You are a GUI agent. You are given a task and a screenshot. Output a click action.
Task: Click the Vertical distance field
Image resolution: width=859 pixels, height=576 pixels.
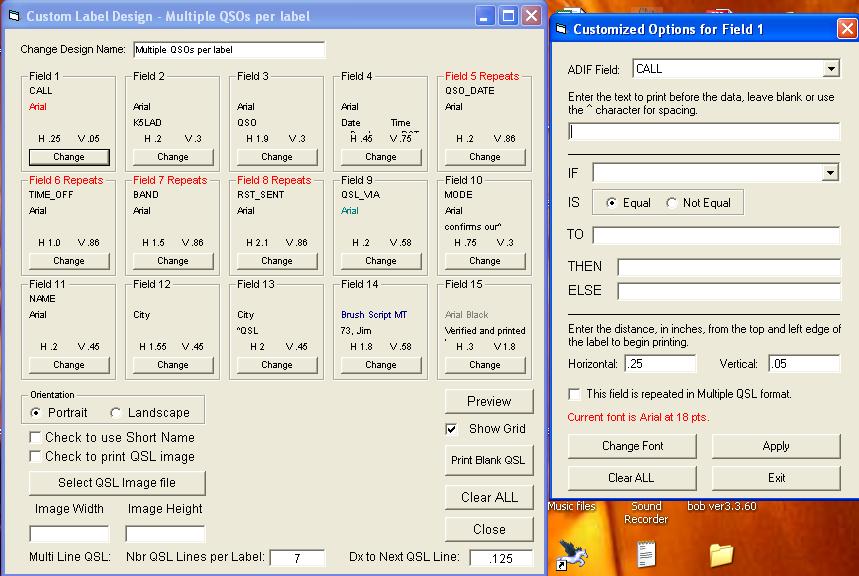coord(804,364)
